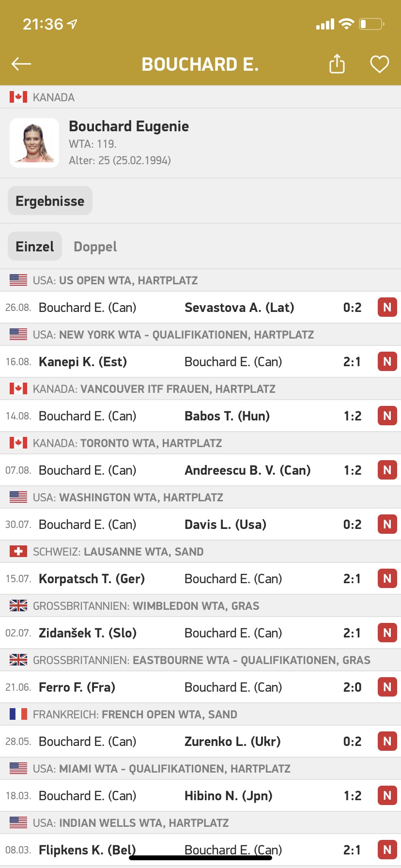The width and height of the screenshot is (401, 868).
Task: Tap the share icon in header
Action: tap(337, 64)
